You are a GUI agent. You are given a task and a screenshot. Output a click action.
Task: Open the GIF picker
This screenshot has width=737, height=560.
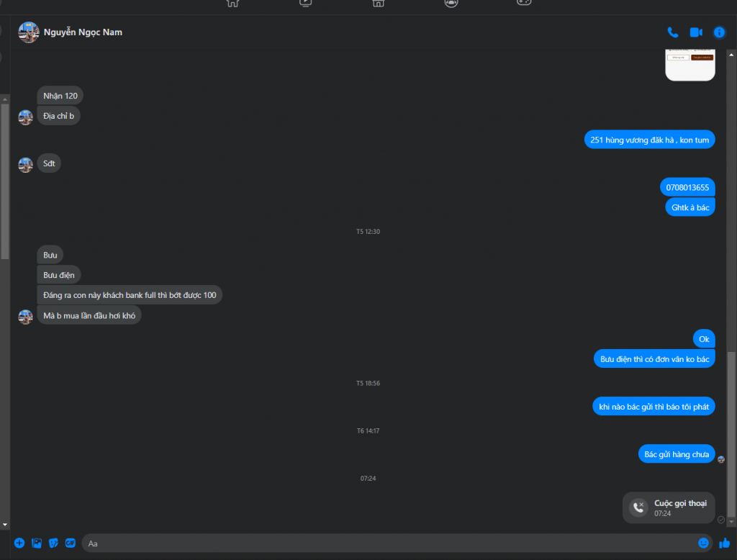coord(71,543)
